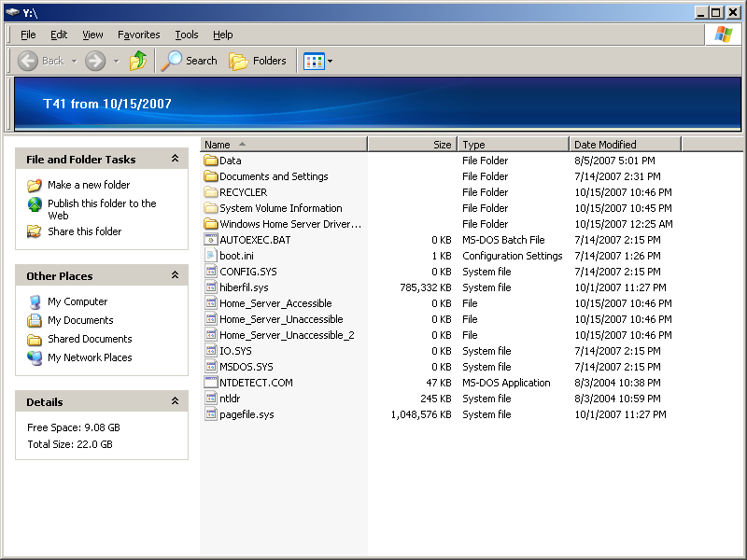Click the Views grid icon
747x560 pixels.
coord(314,61)
